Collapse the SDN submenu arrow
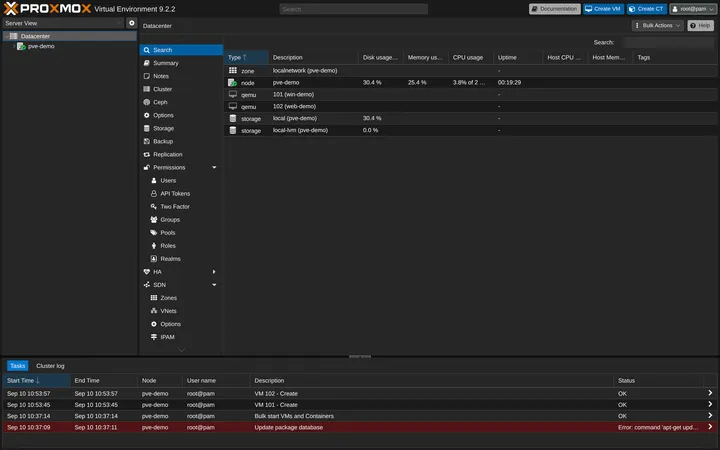 (214, 285)
